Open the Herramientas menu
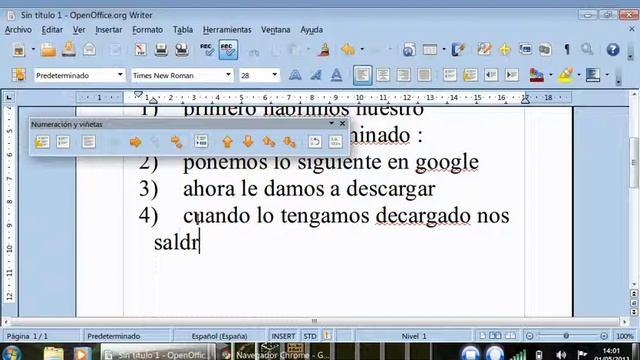This screenshot has height=360, width=640. pyautogui.click(x=227, y=30)
